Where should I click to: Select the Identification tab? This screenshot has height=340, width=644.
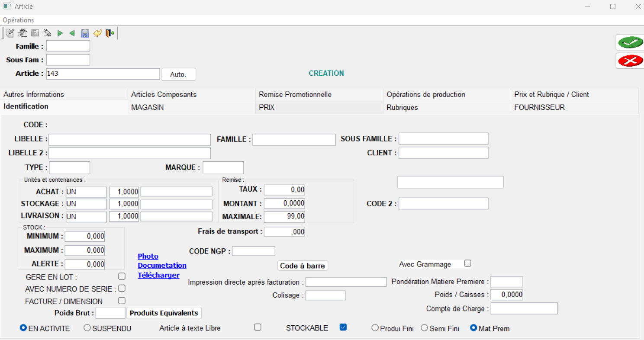click(x=64, y=107)
